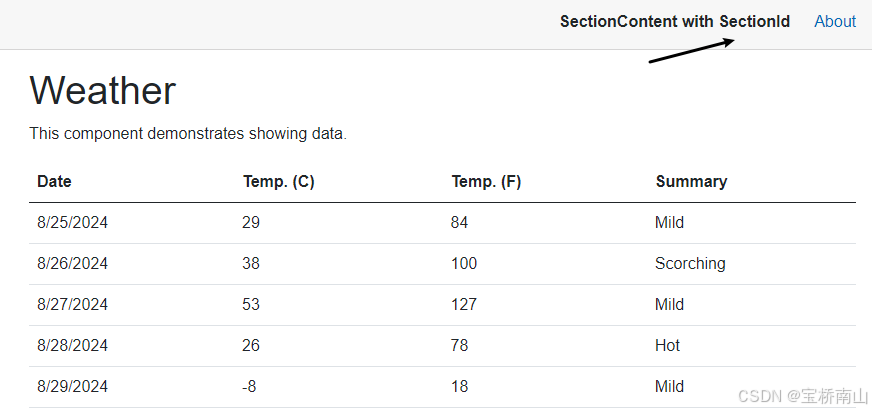The height and width of the screenshot is (411, 872).
Task: Pick the 8/27/2024 date cell
Action: point(72,304)
